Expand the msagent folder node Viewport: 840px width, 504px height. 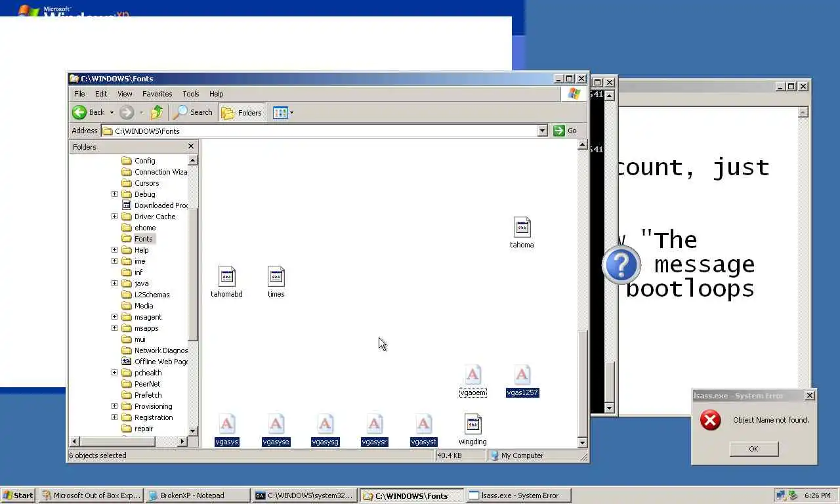(x=114, y=317)
